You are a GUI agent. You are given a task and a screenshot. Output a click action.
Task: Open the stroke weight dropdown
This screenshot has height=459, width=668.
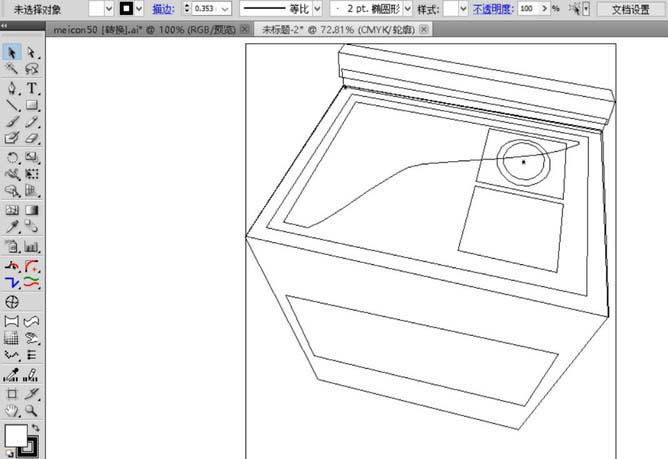pos(225,9)
